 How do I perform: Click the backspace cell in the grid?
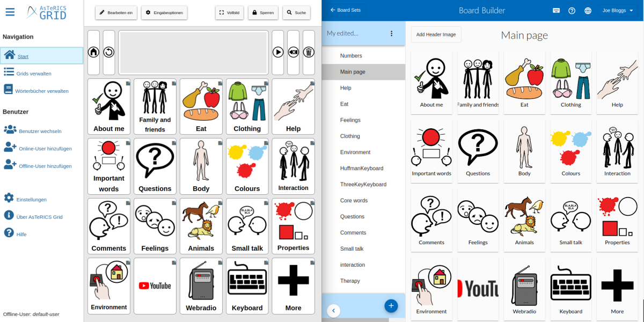click(x=294, y=52)
